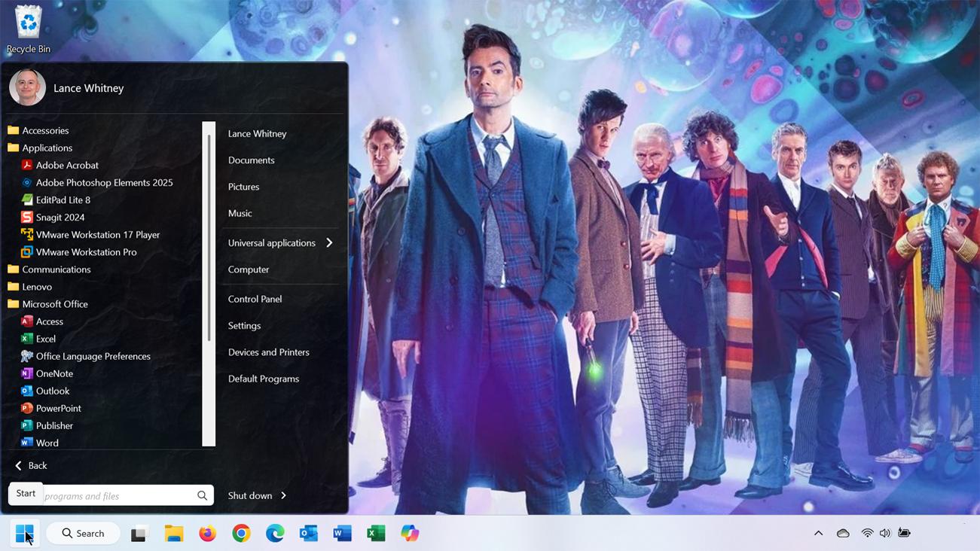This screenshot has height=551, width=980.
Task: Start EditPad Lite 8
Action: point(56,199)
